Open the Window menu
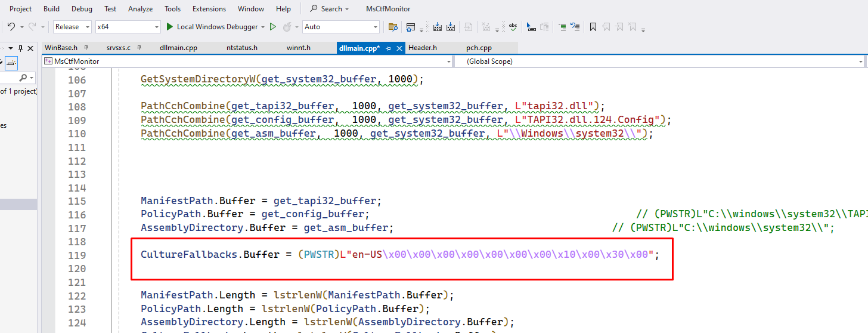 point(251,9)
